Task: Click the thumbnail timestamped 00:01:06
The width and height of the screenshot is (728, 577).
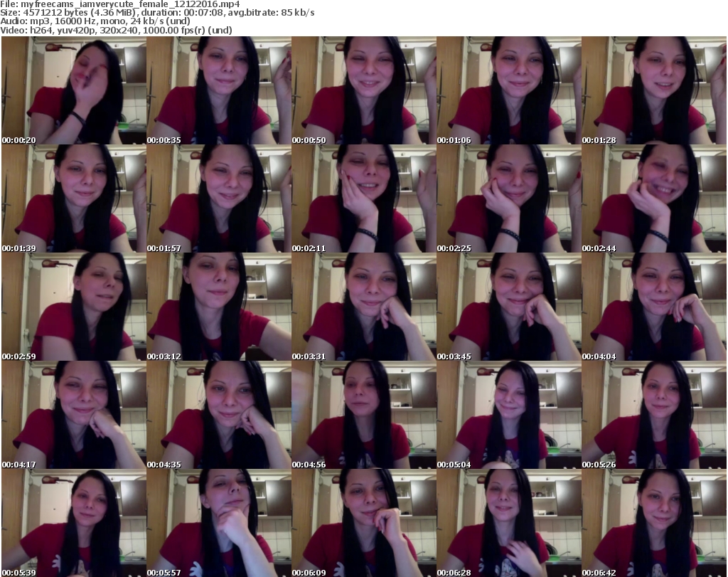Action: point(509,90)
